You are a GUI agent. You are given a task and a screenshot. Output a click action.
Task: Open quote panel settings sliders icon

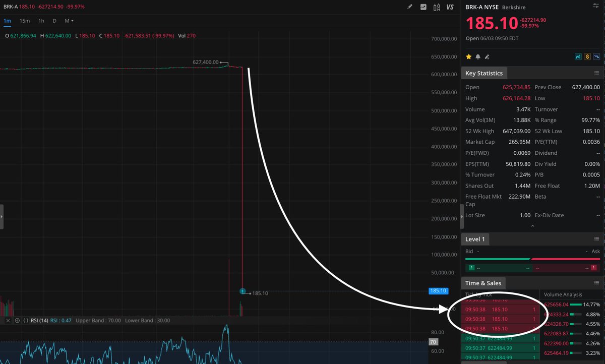[596, 5]
